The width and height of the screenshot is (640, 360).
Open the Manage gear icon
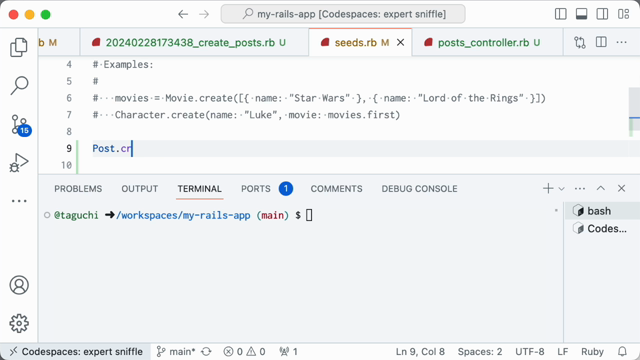click(x=19, y=323)
